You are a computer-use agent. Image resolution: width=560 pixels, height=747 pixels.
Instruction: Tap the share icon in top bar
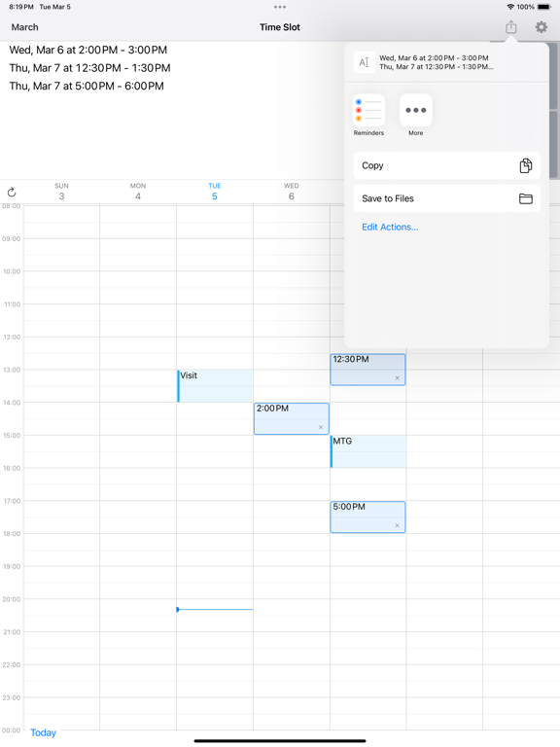pyautogui.click(x=511, y=27)
